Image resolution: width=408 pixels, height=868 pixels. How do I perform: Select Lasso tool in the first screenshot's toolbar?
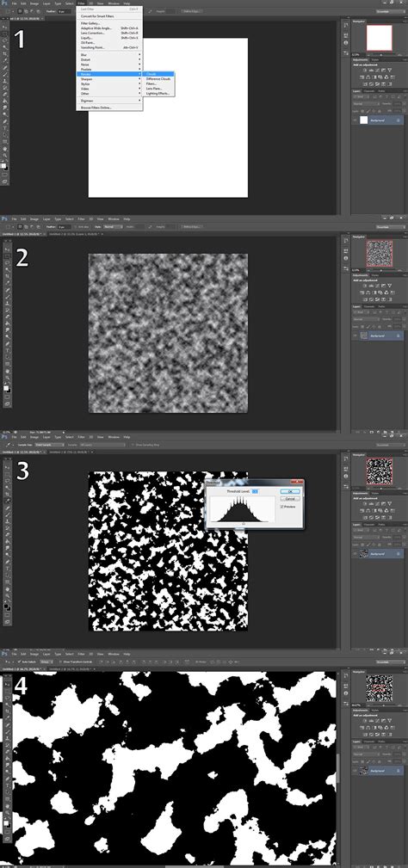[5, 40]
